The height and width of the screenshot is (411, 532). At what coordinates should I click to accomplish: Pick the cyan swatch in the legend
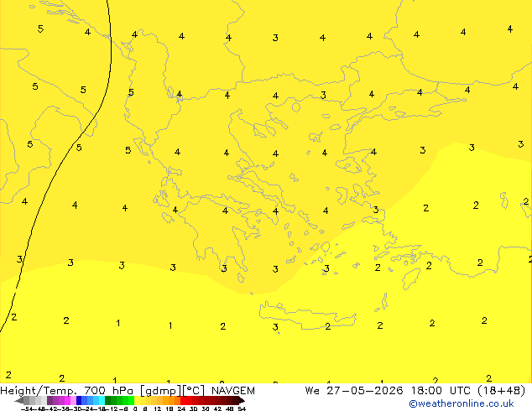(102, 400)
